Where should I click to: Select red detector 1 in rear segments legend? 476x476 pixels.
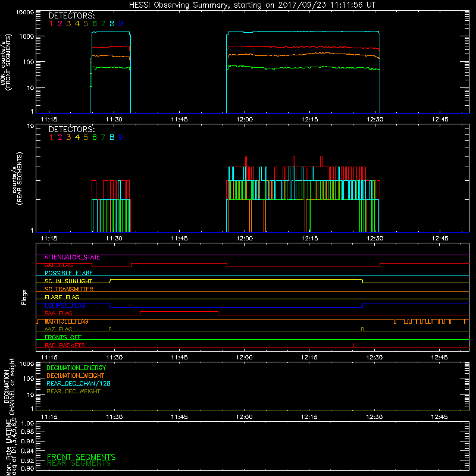51,137
